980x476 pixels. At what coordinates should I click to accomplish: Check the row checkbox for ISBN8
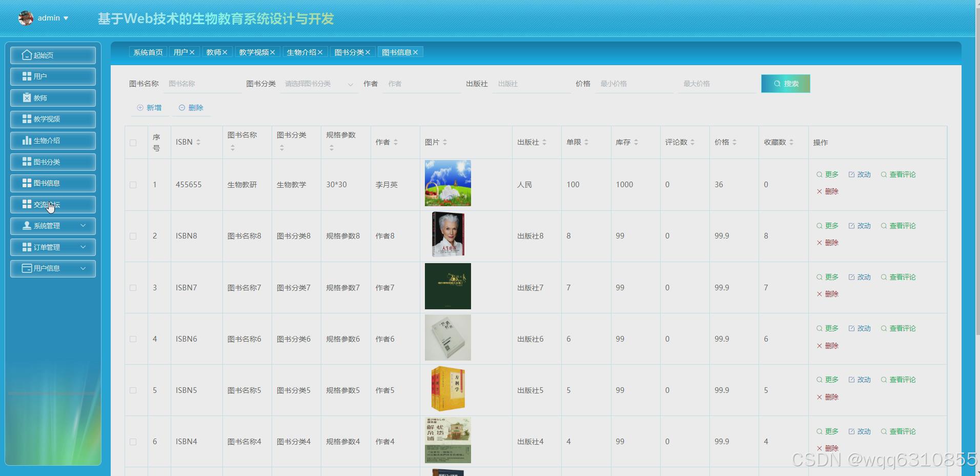tap(133, 236)
